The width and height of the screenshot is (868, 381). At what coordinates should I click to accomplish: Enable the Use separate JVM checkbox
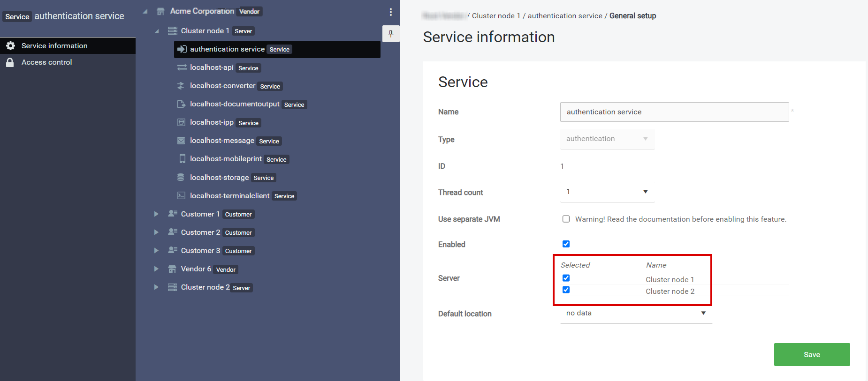(566, 219)
